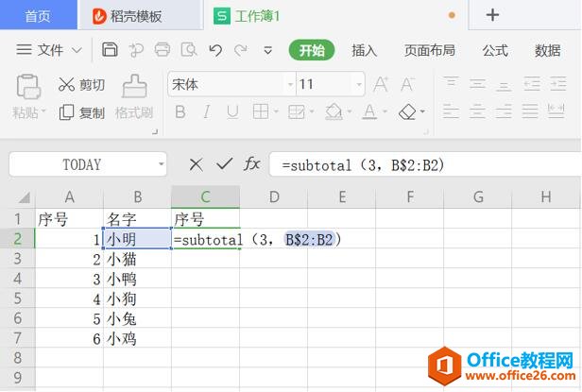582x392 pixels.
Task: Click the Save icon in quick toolbar
Action: (110, 49)
